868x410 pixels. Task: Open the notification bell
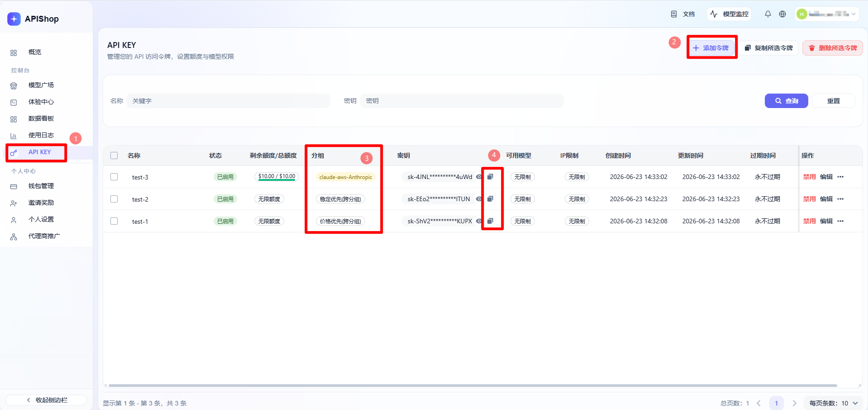pos(768,14)
